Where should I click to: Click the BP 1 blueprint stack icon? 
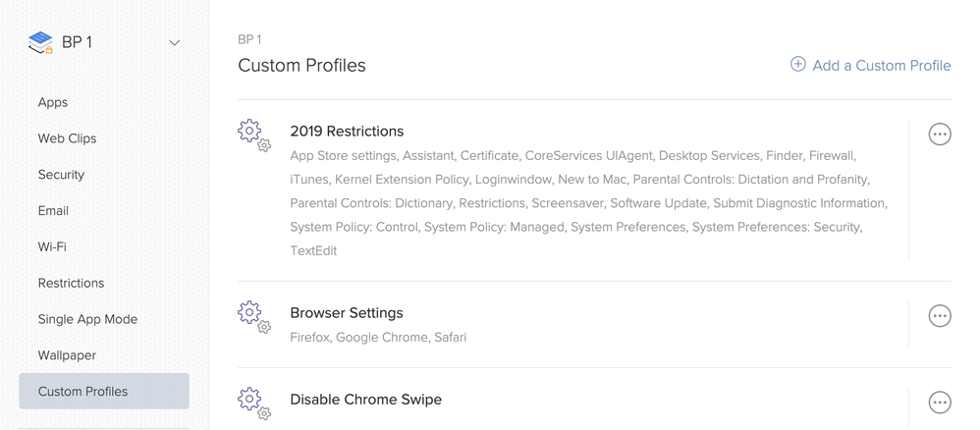40,42
